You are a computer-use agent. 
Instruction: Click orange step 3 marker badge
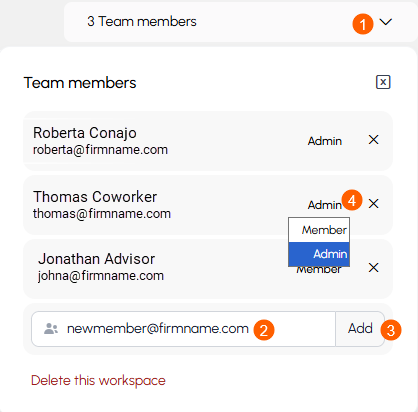click(391, 330)
